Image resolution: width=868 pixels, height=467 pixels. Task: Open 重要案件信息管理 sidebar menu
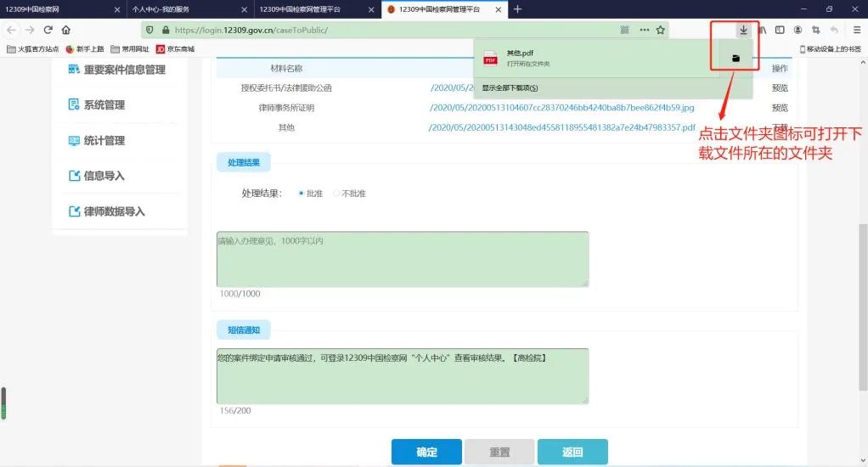(x=117, y=70)
